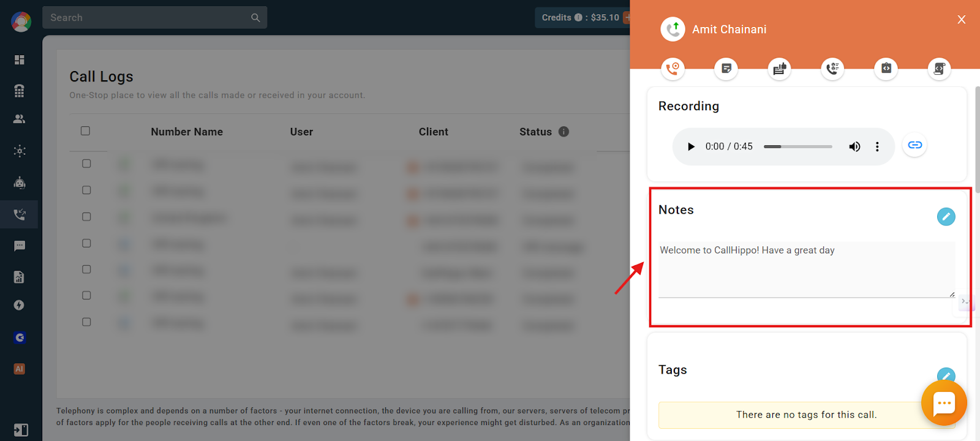This screenshot has width=980, height=441.
Task: Click the Number Name column header
Action: tap(187, 132)
